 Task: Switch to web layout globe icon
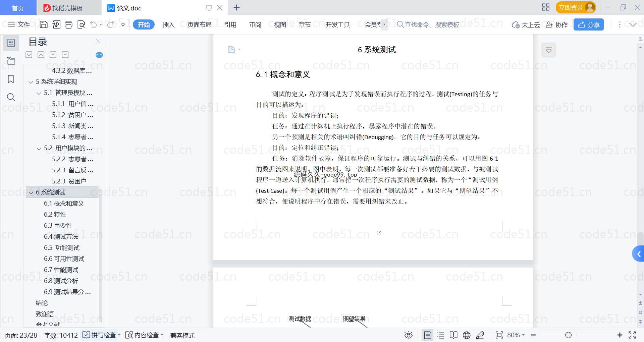[x=467, y=335]
